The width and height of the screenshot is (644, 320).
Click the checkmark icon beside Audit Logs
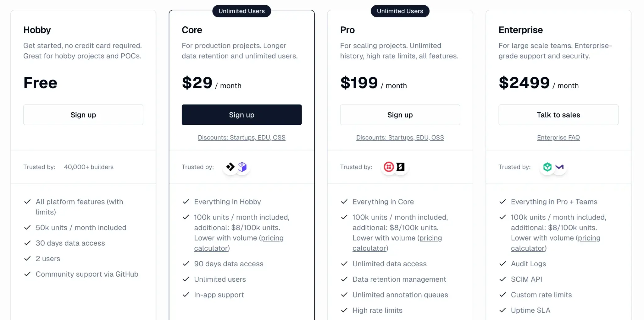point(502,264)
